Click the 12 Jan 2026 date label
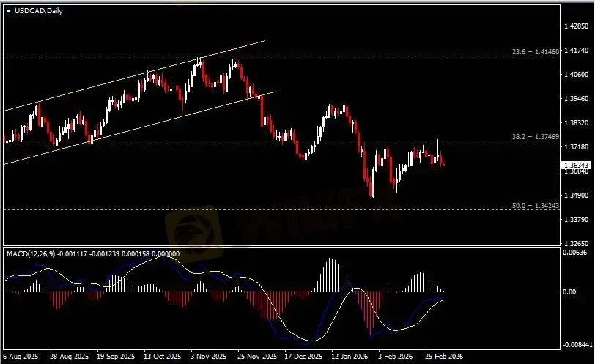Image resolution: width=595 pixels, height=364 pixels. [x=350, y=356]
